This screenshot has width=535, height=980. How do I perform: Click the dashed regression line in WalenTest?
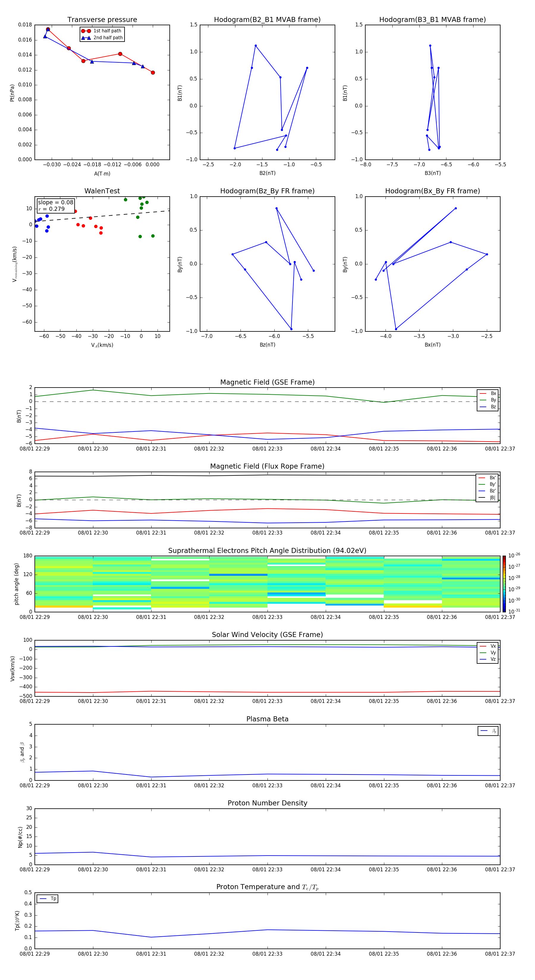[x=102, y=216]
